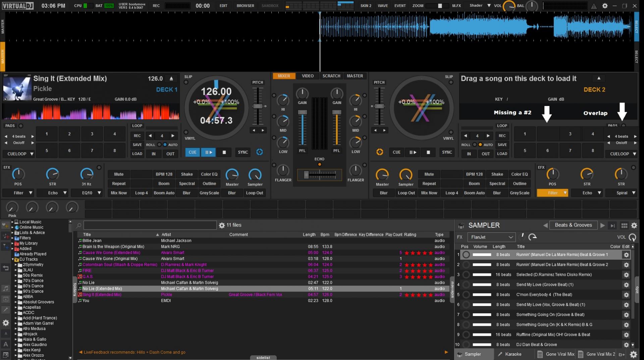644x360 pixels.
Task: Click deck 1 SYNC button
Action: click(243, 152)
